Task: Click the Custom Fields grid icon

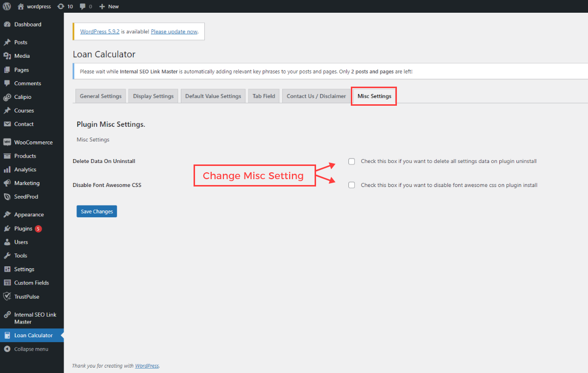Action: point(7,283)
